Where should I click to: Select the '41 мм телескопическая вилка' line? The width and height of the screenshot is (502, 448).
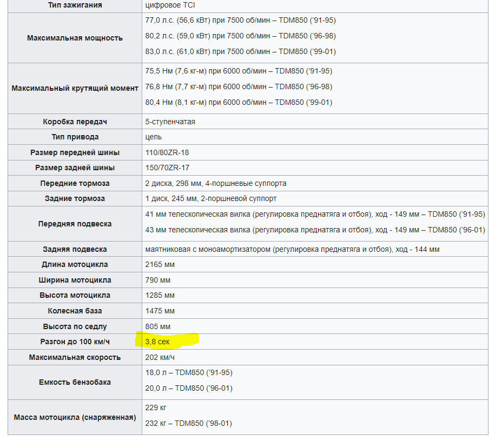click(315, 214)
